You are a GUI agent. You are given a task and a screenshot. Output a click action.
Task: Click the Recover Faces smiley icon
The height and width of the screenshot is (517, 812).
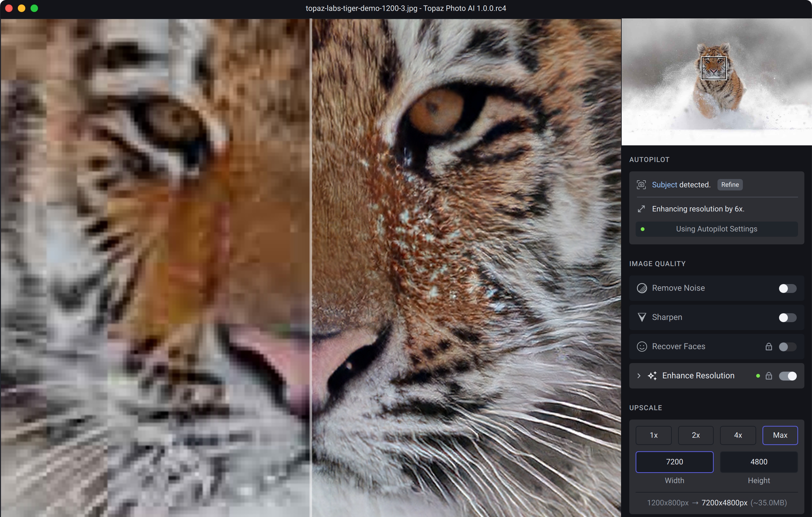coord(641,347)
